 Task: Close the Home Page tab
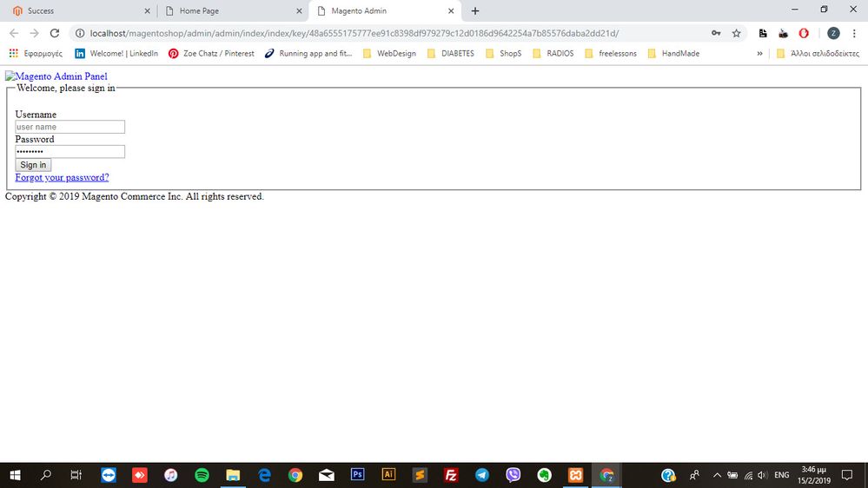click(299, 10)
